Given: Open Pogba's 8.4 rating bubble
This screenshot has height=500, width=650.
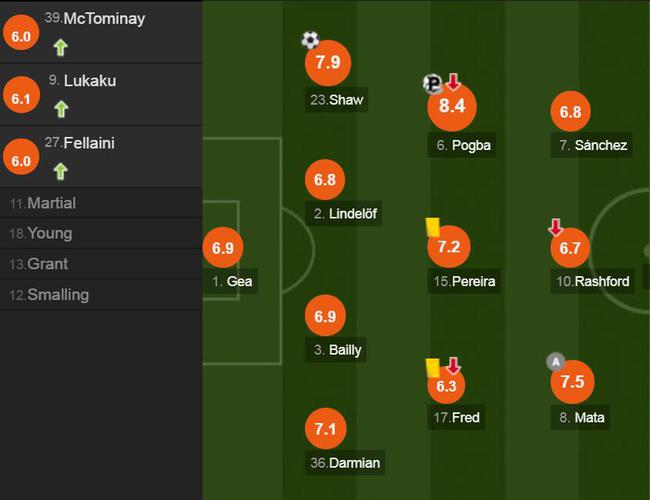Looking at the screenshot, I should click(452, 107).
